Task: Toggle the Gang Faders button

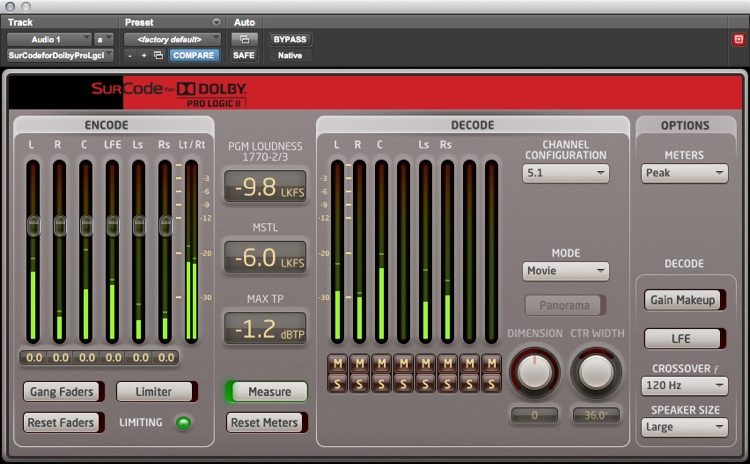Action: [64, 392]
